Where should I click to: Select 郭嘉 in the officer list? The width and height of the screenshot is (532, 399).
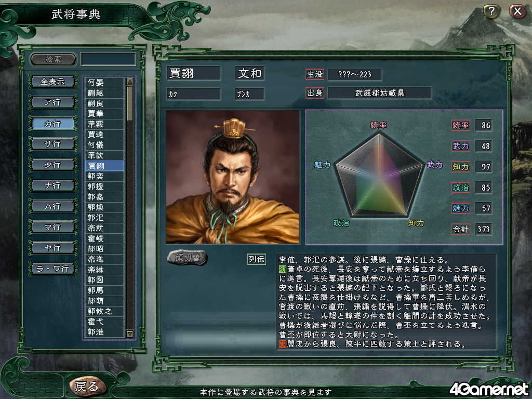104,197
